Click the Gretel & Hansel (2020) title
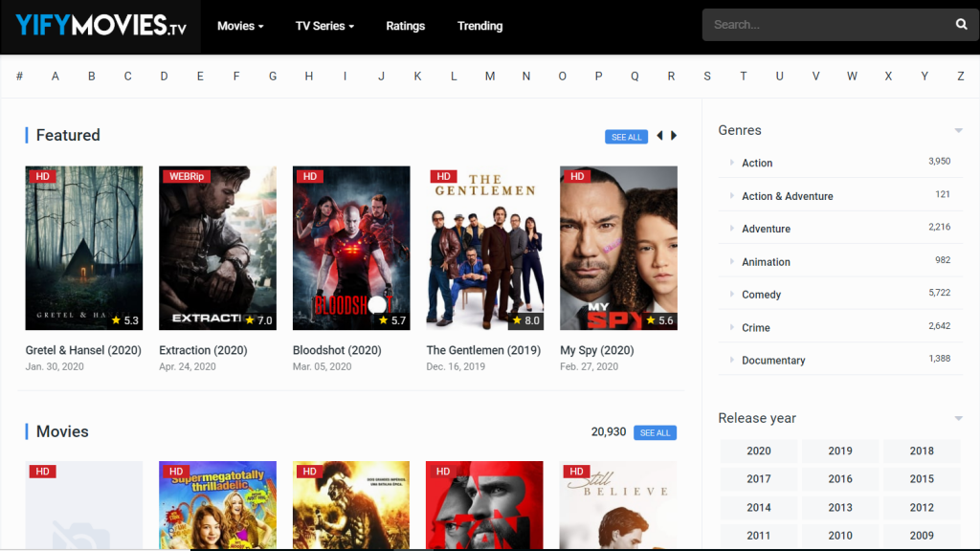Screen dimensions: 980x551 [x=83, y=350]
